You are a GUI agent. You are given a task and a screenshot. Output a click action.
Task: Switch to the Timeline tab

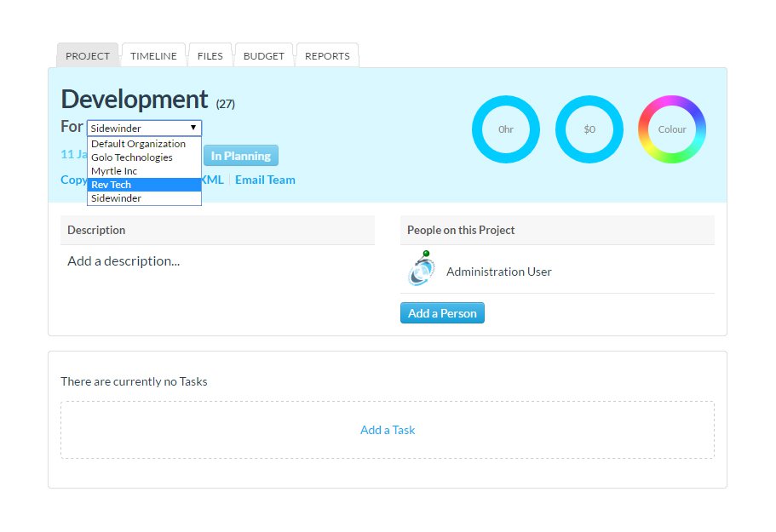pos(153,56)
